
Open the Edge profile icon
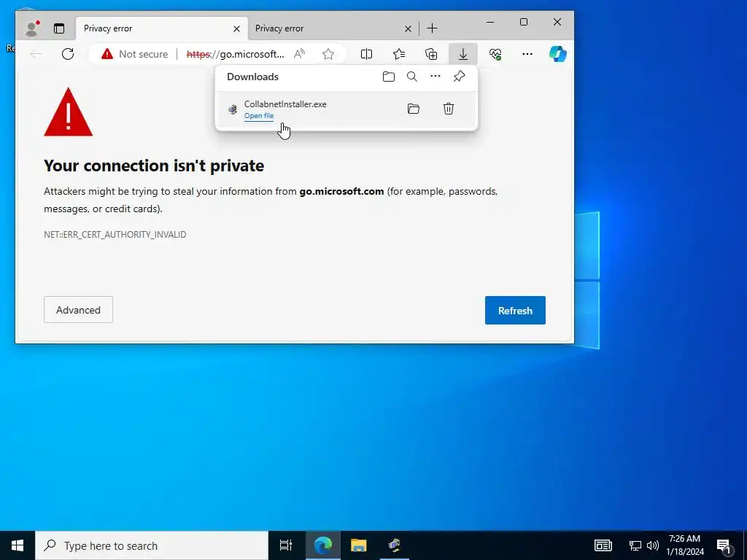pyautogui.click(x=31, y=28)
